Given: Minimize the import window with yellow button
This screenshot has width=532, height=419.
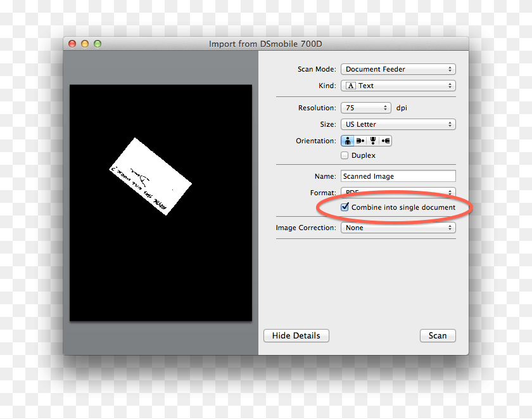Looking at the screenshot, I should (85, 44).
